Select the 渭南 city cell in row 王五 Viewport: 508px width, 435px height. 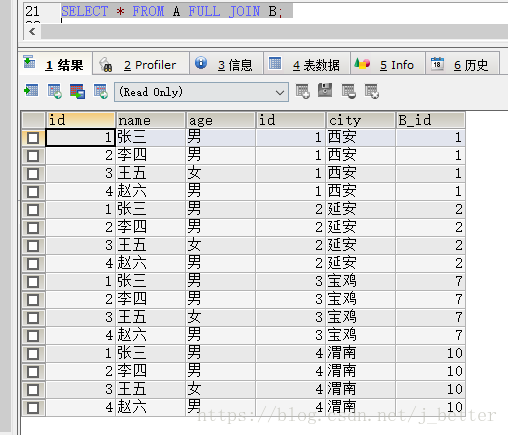coord(360,389)
